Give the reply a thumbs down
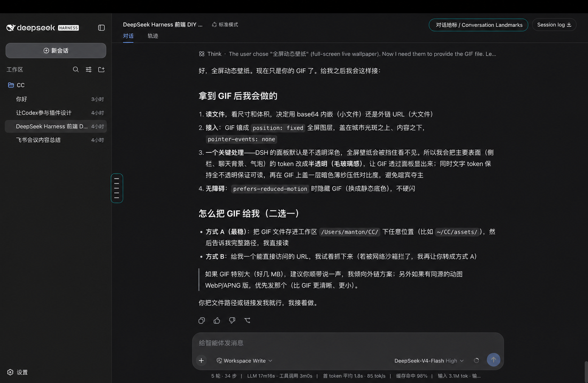The height and width of the screenshot is (383, 588). click(x=232, y=321)
